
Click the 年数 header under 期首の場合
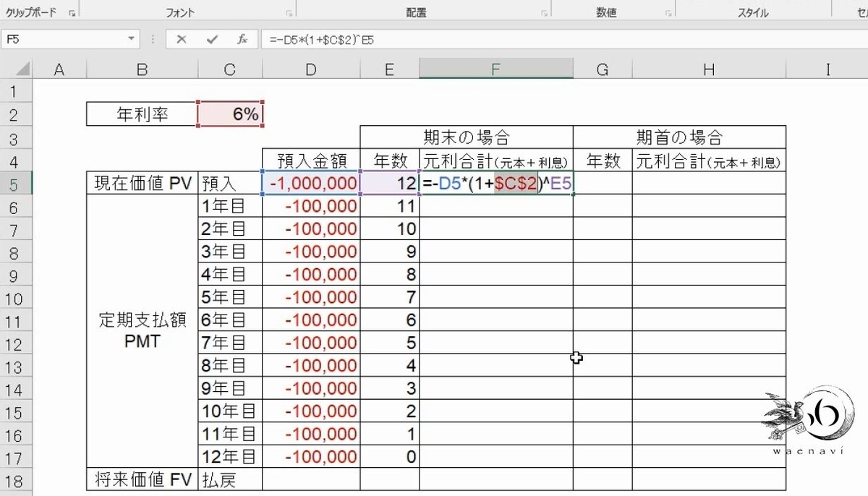pyautogui.click(x=603, y=161)
